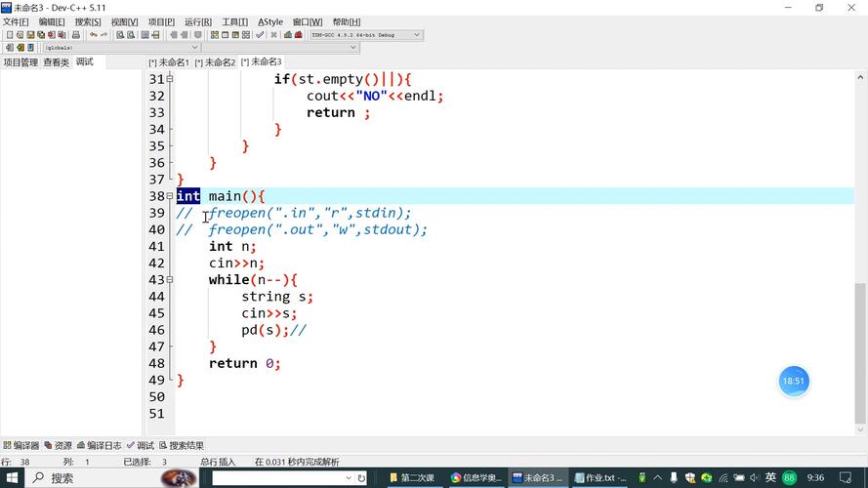The width and height of the screenshot is (868, 488).
Task: Click the Debug checkmark toolbar icon
Action: [260, 35]
